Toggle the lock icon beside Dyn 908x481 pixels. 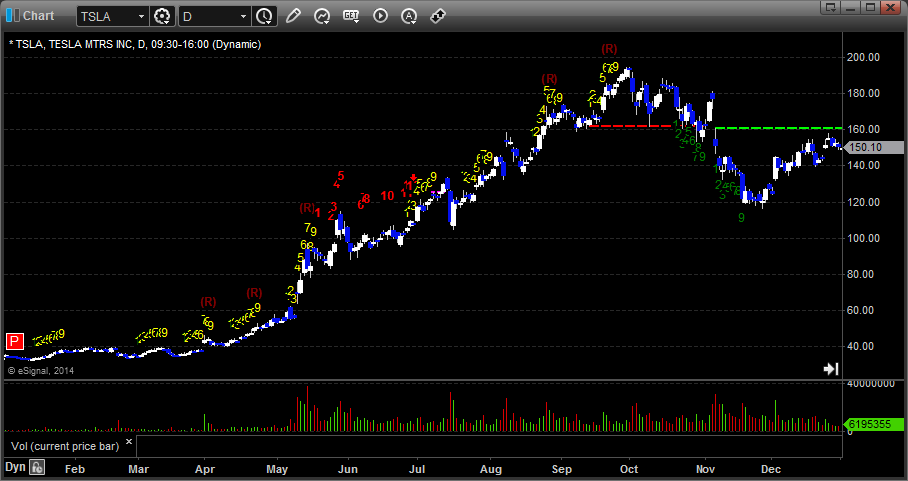[37, 467]
